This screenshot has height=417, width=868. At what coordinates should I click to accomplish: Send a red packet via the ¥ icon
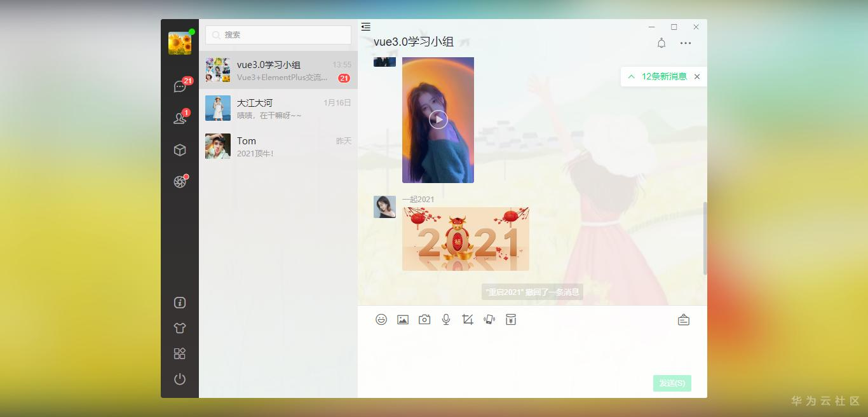click(x=510, y=319)
